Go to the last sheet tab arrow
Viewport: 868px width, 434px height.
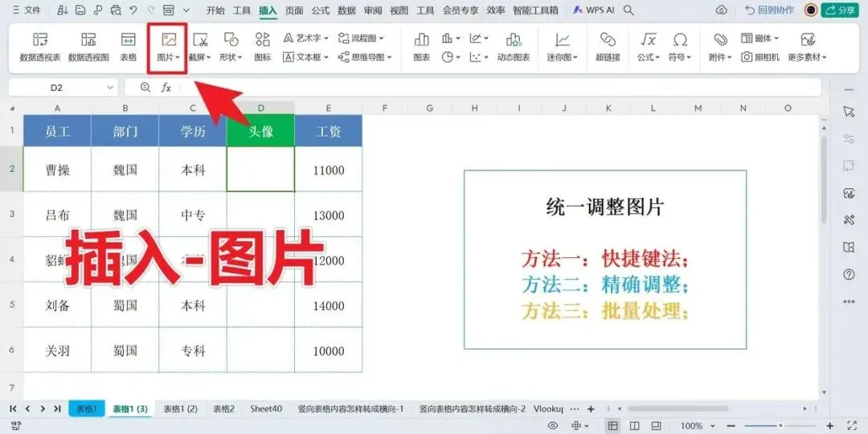[57, 409]
